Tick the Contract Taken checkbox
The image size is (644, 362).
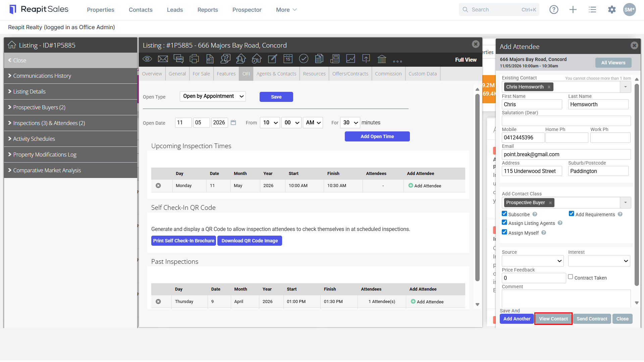coord(571,277)
